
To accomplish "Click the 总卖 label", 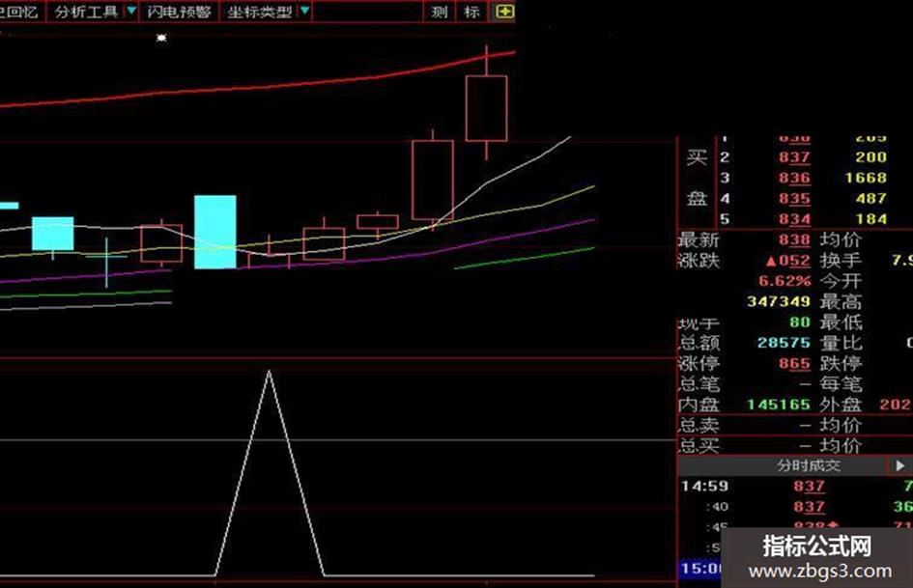I will click(x=699, y=426).
